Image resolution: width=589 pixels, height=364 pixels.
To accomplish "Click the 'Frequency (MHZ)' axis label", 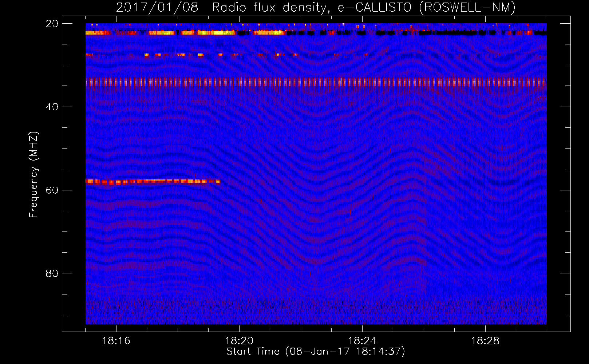I will (x=33, y=175).
